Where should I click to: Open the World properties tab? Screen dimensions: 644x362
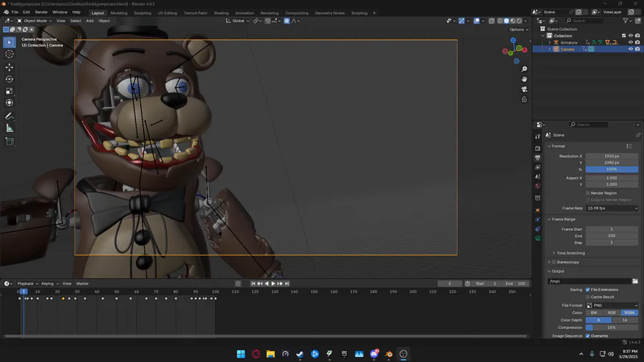[x=537, y=186]
